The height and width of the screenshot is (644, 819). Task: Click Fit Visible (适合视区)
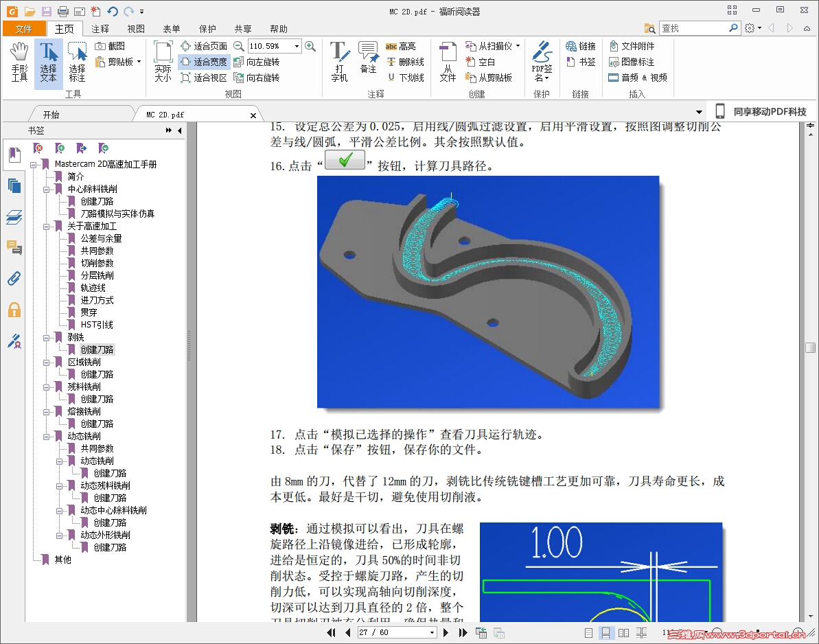point(204,78)
